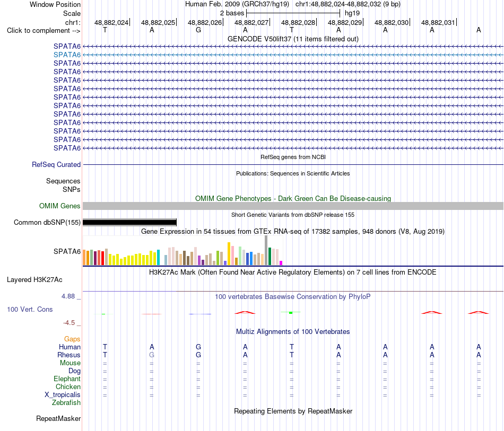Click 'Publications: Sequences in Scientific Articles' title
504x431 pixels.
click(x=293, y=173)
